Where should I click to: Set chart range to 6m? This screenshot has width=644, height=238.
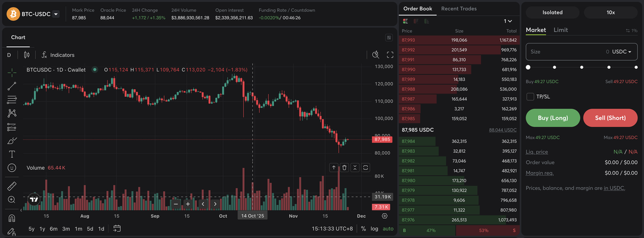[x=54, y=228]
